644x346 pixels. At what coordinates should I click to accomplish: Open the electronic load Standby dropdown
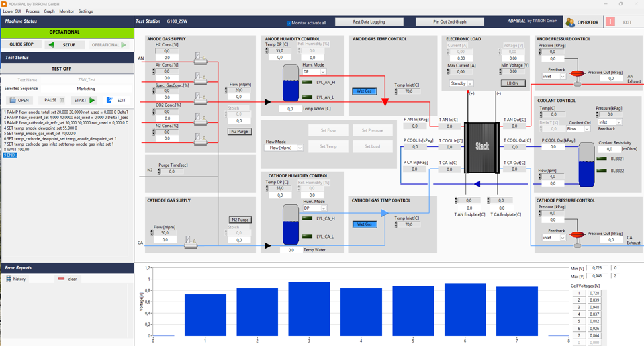pos(461,83)
